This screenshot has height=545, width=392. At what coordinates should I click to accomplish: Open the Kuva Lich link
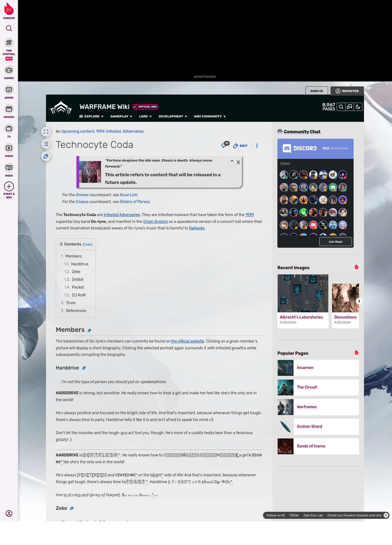[x=128, y=195]
